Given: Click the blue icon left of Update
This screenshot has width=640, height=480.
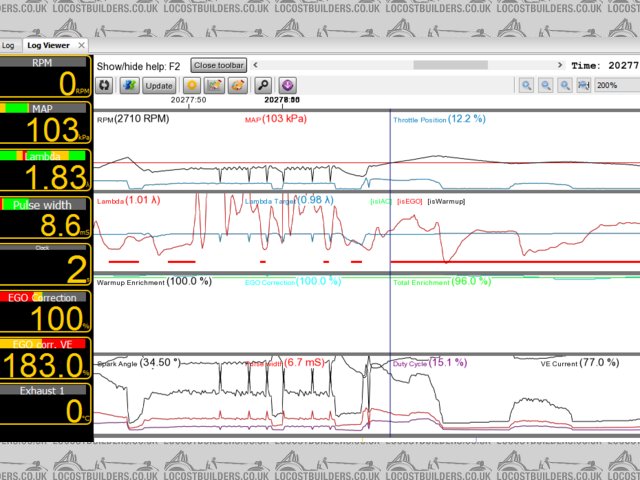Looking at the screenshot, I should [x=129, y=86].
